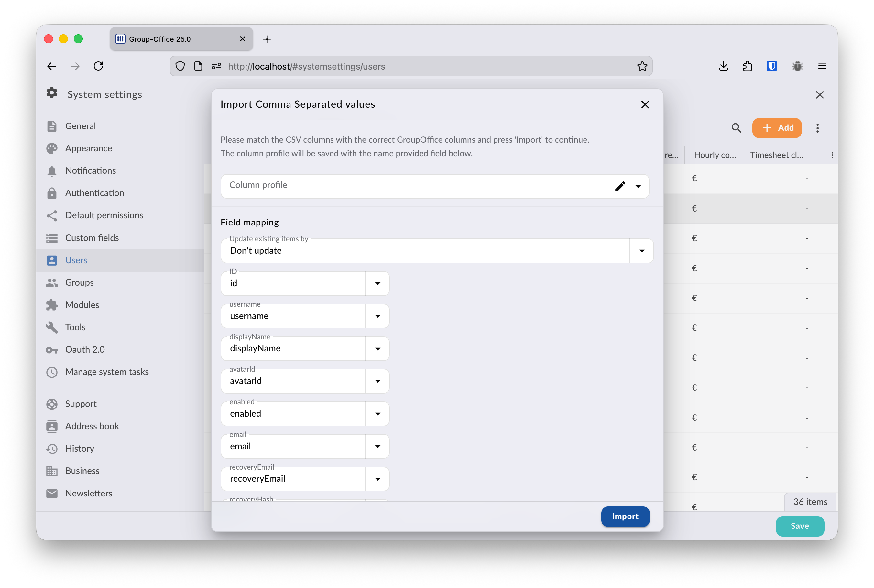
Task: Open Newsletters settings section
Action: (x=120, y=494)
